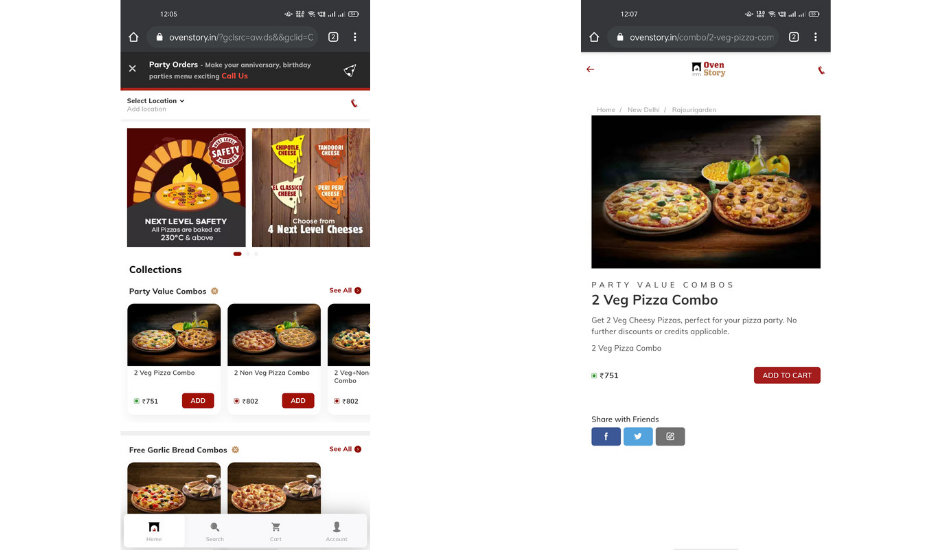Expand the Select Location dropdown
The width and height of the screenshot is (950, 550).
point(155,101)
